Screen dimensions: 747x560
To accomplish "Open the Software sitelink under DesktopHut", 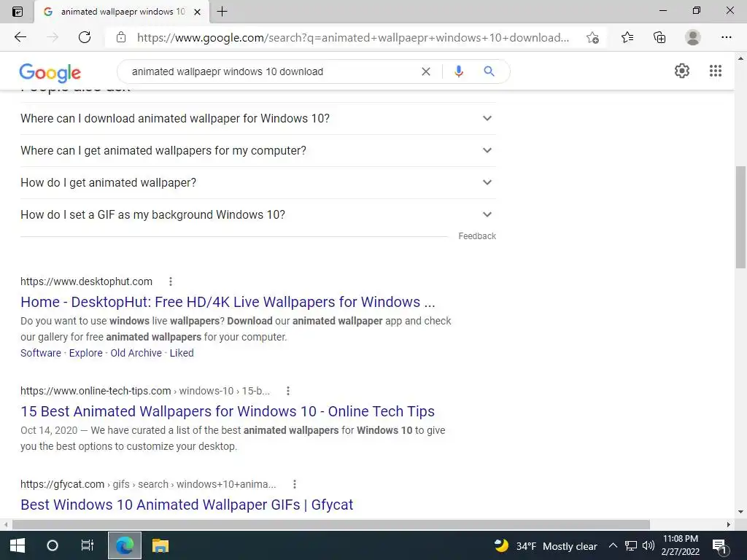I will [x=41, y=353].
